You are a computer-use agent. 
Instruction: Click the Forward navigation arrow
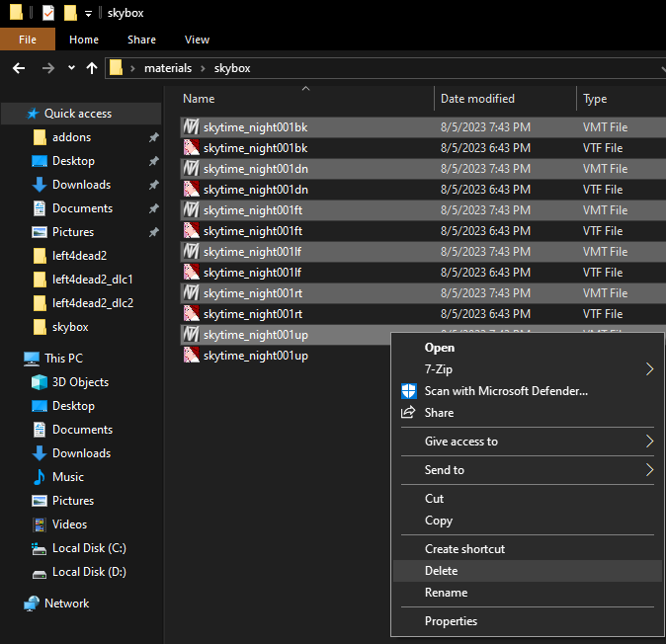pyautogui.click(x=48, y=68)
